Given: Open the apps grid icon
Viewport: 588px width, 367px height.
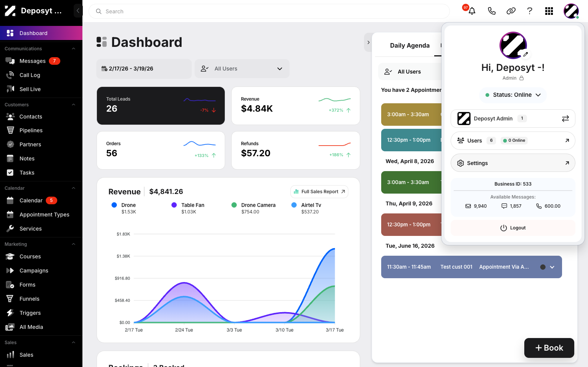Looking at the screenshot, I should (x=549, y=11).
